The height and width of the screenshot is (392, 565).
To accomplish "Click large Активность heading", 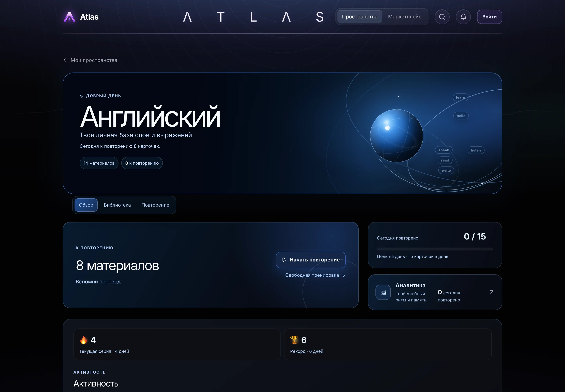I will [96, 384].
